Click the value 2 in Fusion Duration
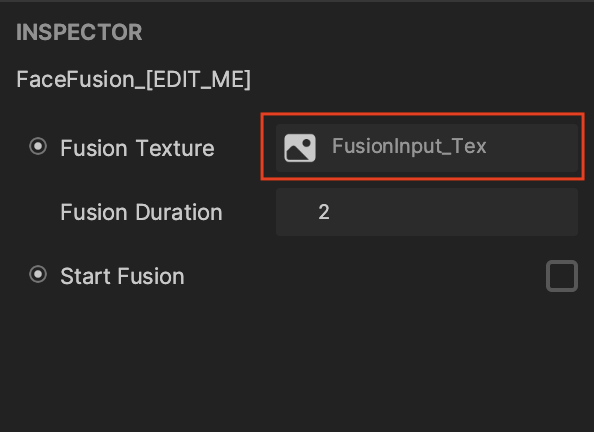This screenshot has width=594, height=432. coord(324,212)
